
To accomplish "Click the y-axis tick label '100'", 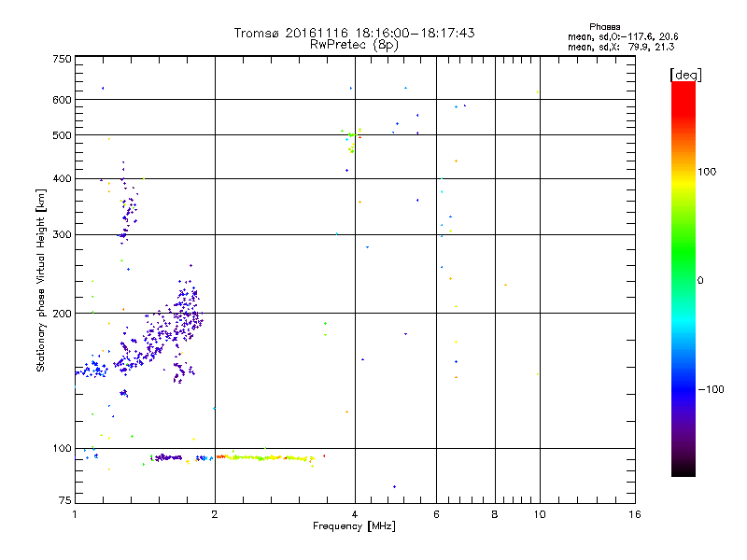I will (x=62, y=448).
